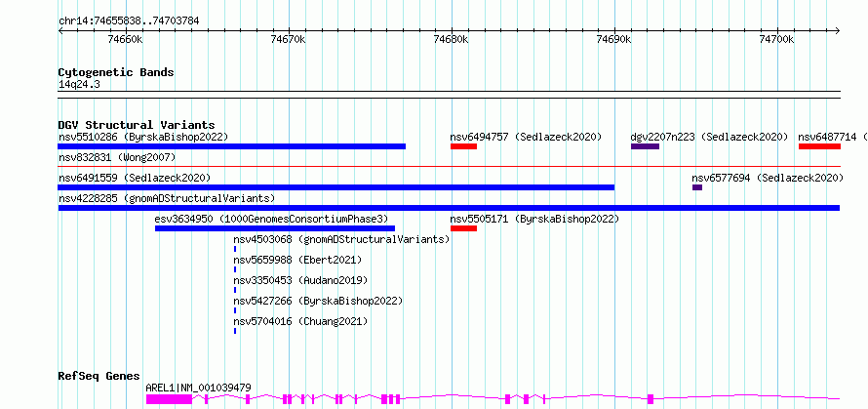
Task: Click the chr14:74655838..74703784 coordinates text
Action: (129, 21)
